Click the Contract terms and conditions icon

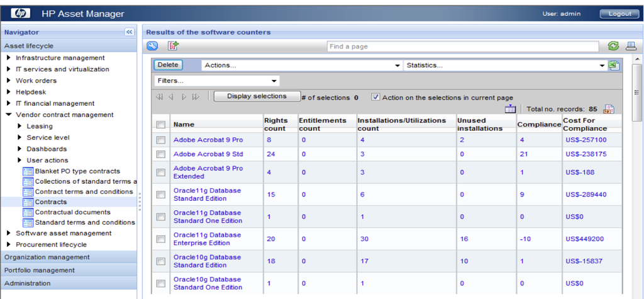click(28, 191)
